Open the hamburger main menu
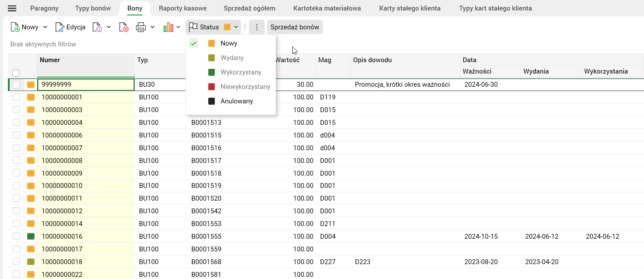 point(12,8)
